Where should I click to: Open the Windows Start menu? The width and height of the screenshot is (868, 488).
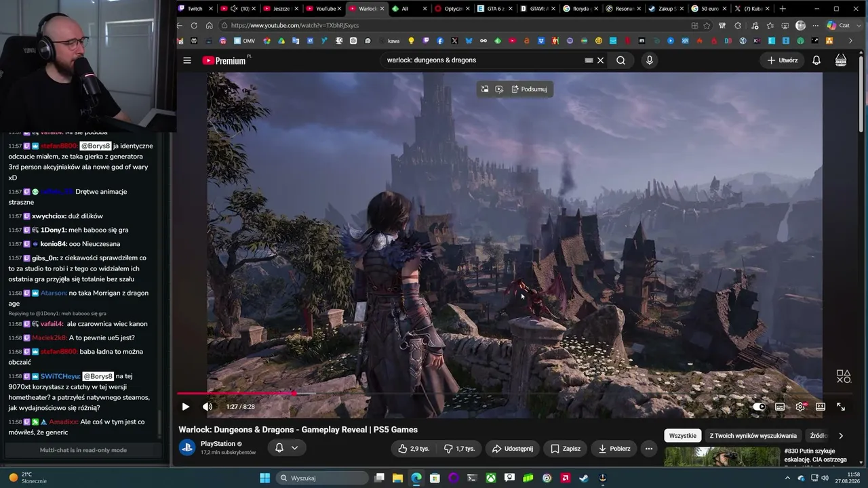click(265, 478)
